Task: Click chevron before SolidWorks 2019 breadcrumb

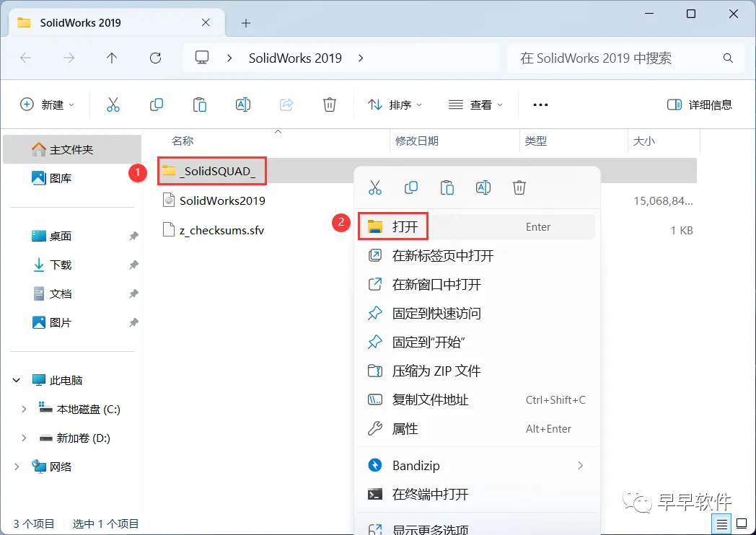Action: 229,58
